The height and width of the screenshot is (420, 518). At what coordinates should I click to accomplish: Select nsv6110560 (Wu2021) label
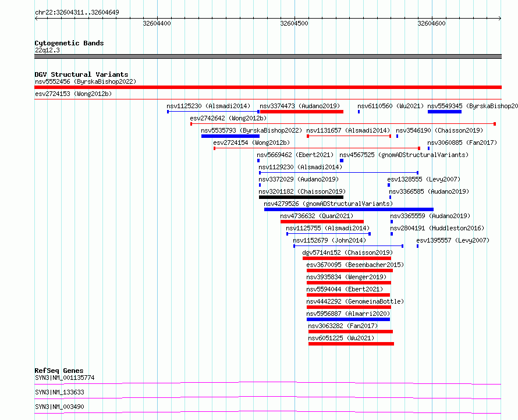[391, 106]
